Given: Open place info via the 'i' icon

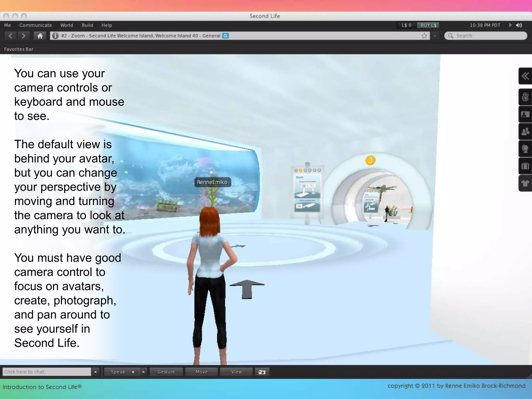Looking at the screenshot, I should [x=55, y=36].
